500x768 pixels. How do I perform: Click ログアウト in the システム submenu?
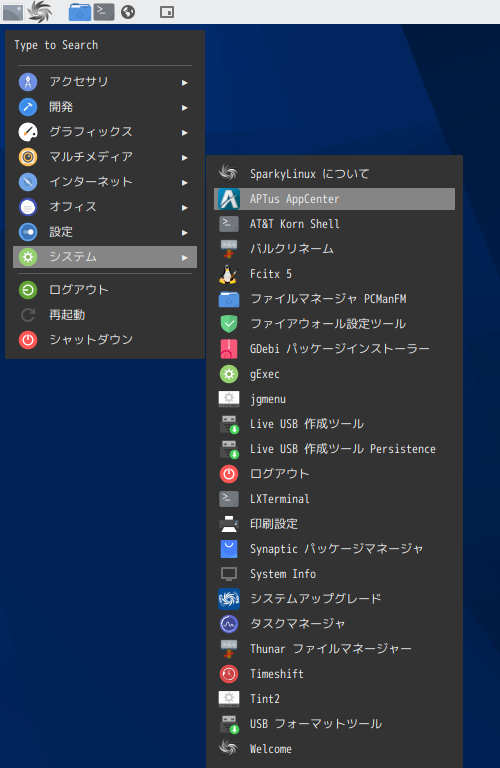pos(334,474)
